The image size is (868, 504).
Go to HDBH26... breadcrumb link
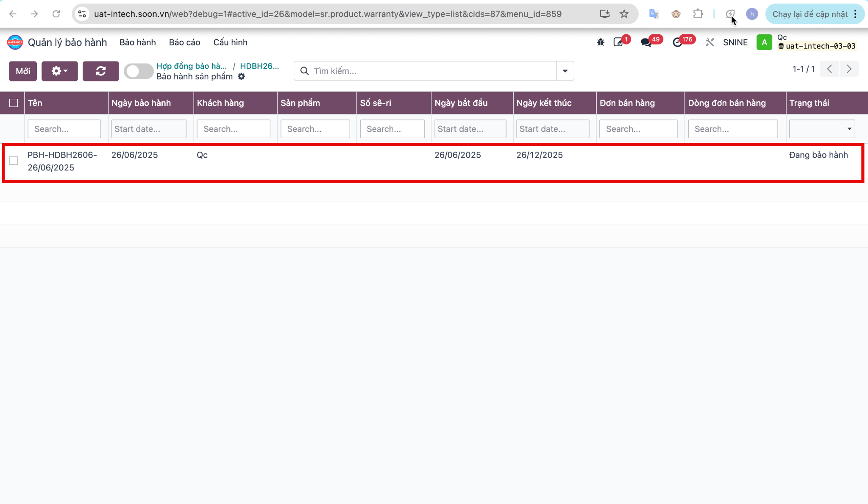tap(259, 66)
